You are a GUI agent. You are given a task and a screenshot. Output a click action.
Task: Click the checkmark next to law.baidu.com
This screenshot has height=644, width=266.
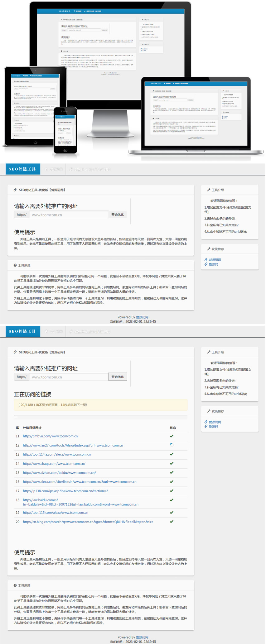click(x=172, y=500)
